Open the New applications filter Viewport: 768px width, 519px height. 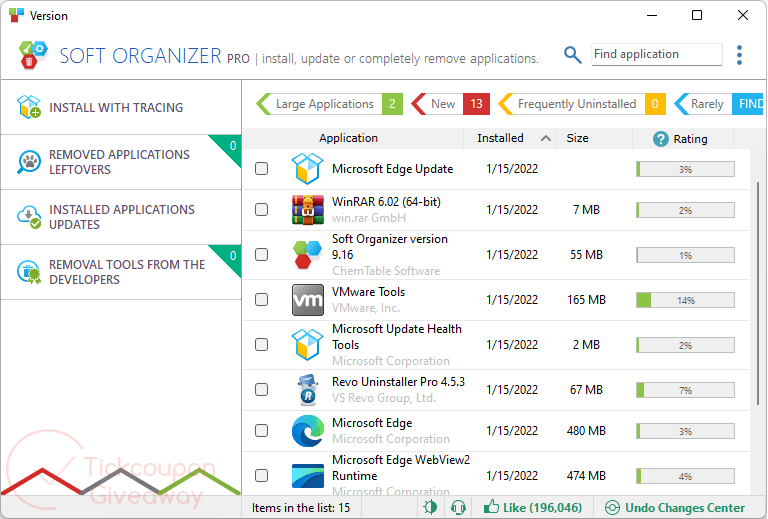450,104
